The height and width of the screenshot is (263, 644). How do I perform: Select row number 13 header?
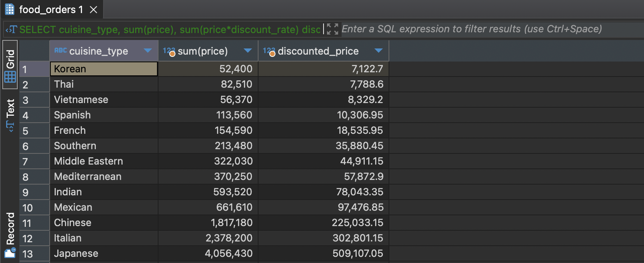click(34, 254)
